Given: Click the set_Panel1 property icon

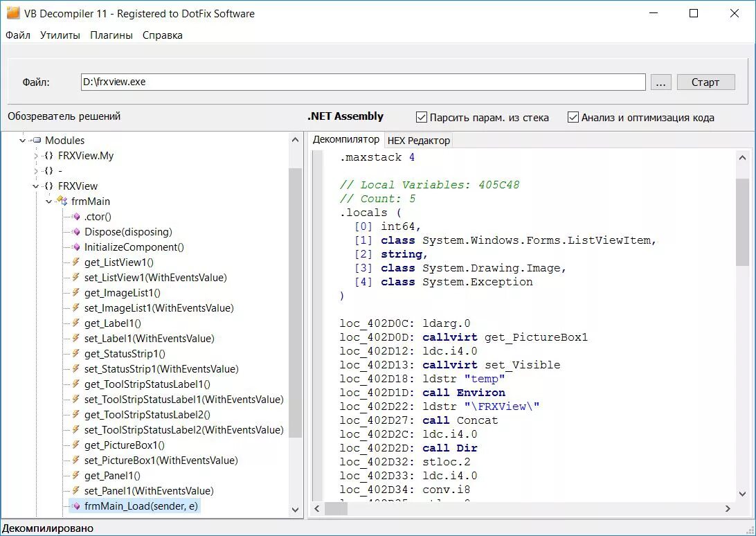Looking at the screenshot, I should pyautogui.click(x=76, y=491).
